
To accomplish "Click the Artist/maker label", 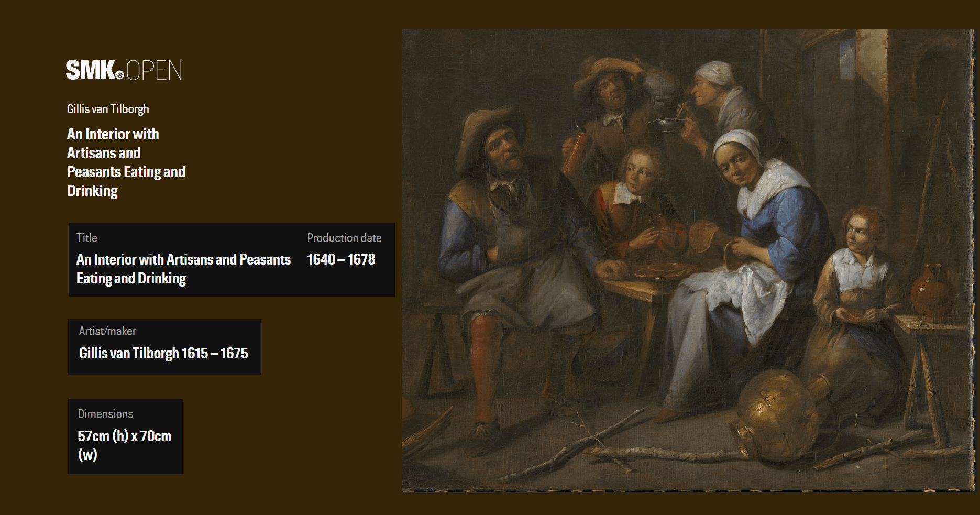I will coord(107,331).
